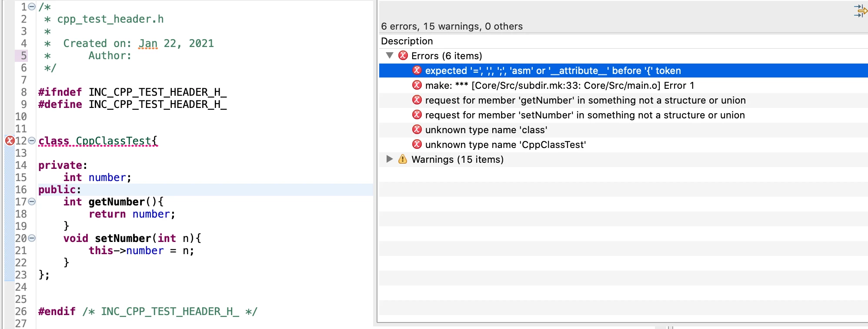Click the Problems view toolbar icon at top right
This screenshot has height=329, width=868.
point(861,11)
